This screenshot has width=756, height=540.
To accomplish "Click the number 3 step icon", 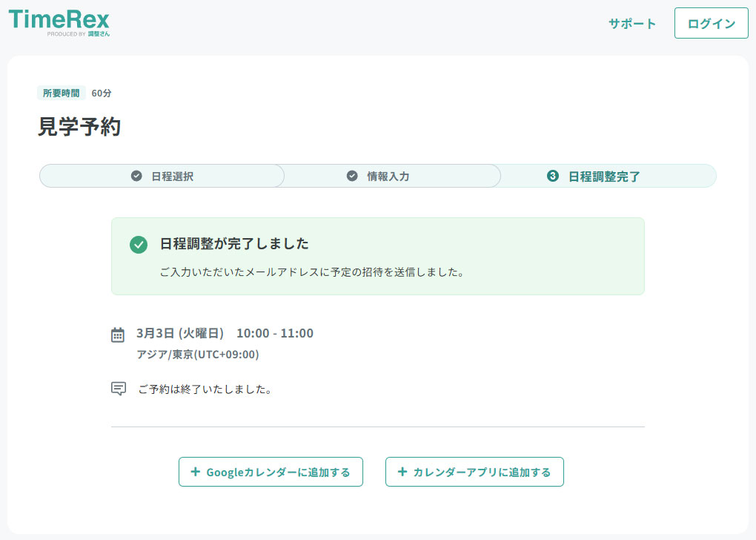I will [x=552, y=176].
